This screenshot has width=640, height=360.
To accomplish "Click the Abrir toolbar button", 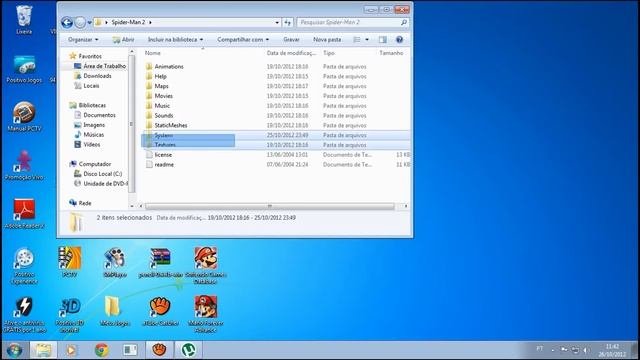I will click(123, 40).
